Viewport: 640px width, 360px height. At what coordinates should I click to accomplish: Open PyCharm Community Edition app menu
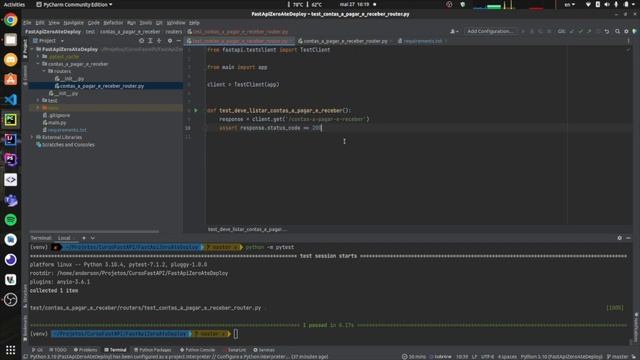(74, 4)
